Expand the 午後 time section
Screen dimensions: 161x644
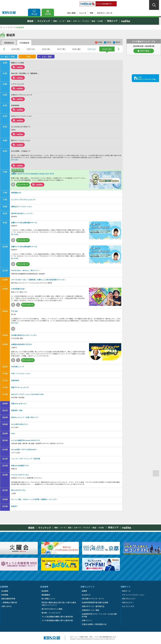[27, 57]
